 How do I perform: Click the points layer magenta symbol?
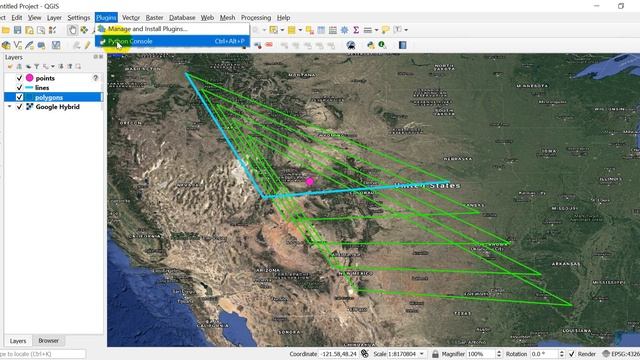coord(29,78)
